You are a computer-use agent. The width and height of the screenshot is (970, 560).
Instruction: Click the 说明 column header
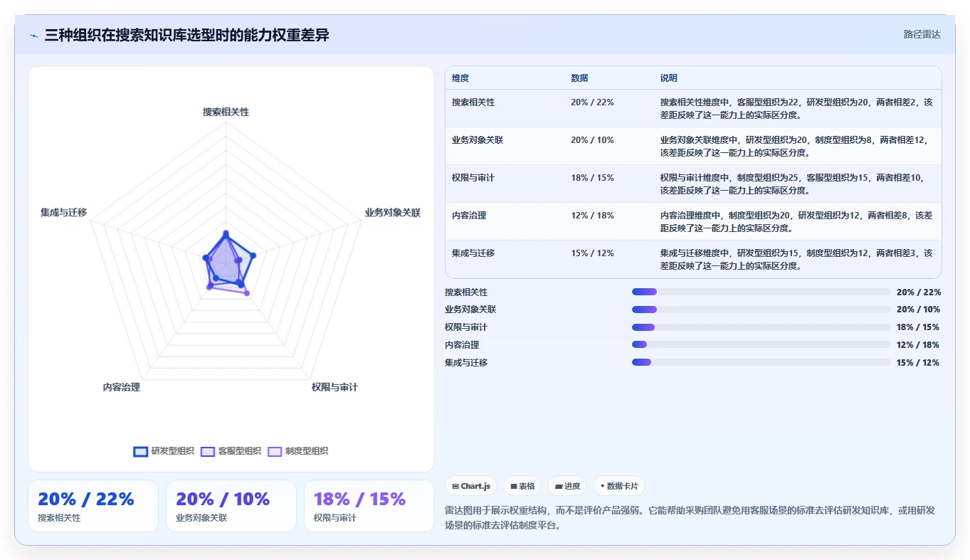(669, 78)
